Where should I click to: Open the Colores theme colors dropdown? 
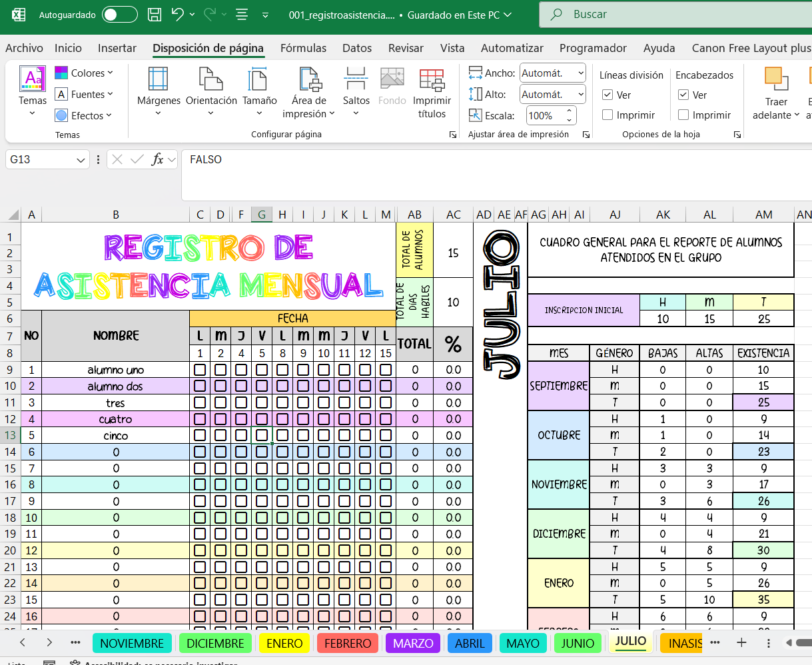click(x=85, y=73)
